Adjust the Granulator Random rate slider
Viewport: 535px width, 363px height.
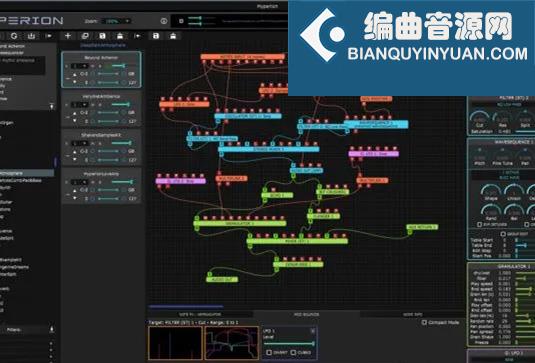pos(524,321)
